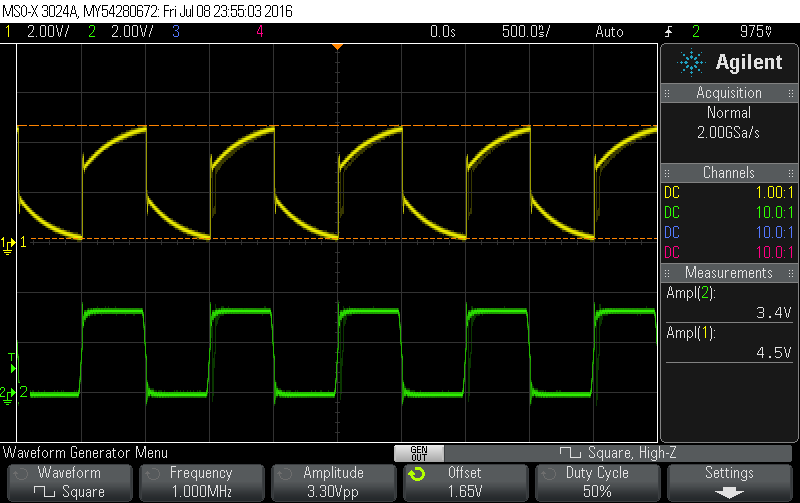
Task: Click the MSO-X 3024A timestamp header
Action: pos(147,11)
